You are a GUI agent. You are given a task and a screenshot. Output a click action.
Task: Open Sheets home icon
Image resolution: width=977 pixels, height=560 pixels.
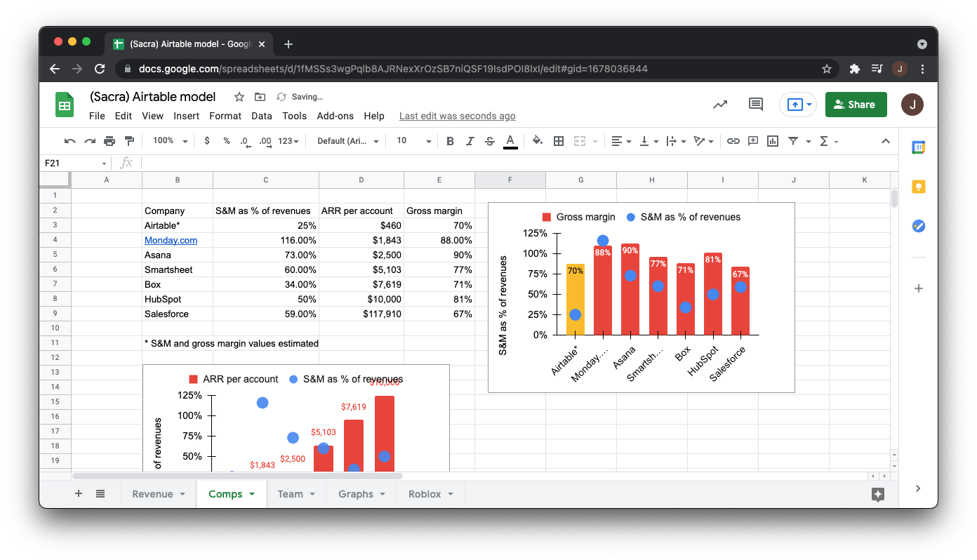[65, 105]
